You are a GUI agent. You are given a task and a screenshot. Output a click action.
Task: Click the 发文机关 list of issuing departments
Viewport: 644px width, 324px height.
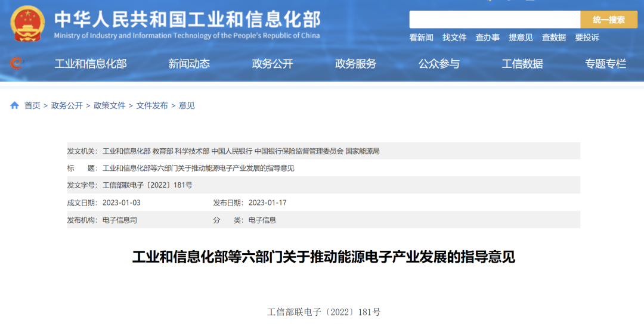click(x=241, y=151)
